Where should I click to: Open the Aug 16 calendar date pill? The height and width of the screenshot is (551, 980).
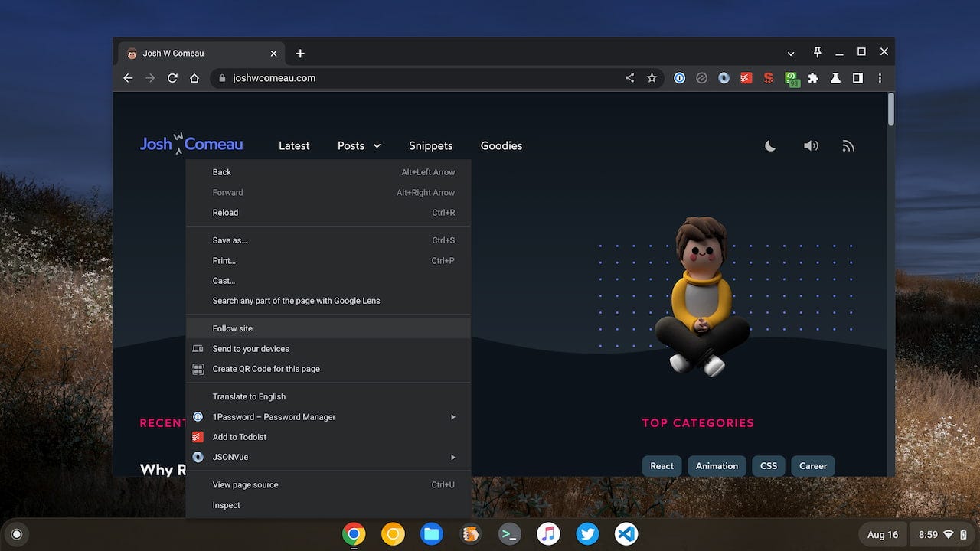pos(883,535)
